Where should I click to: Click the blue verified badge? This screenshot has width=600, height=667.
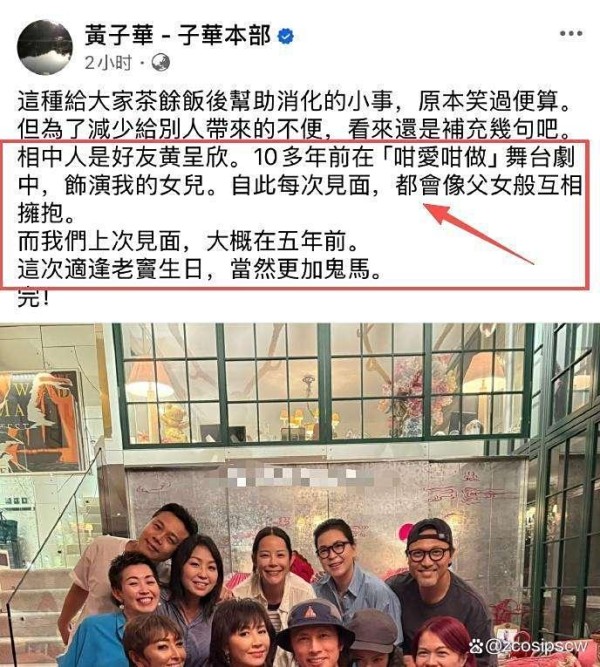[286, 36]
